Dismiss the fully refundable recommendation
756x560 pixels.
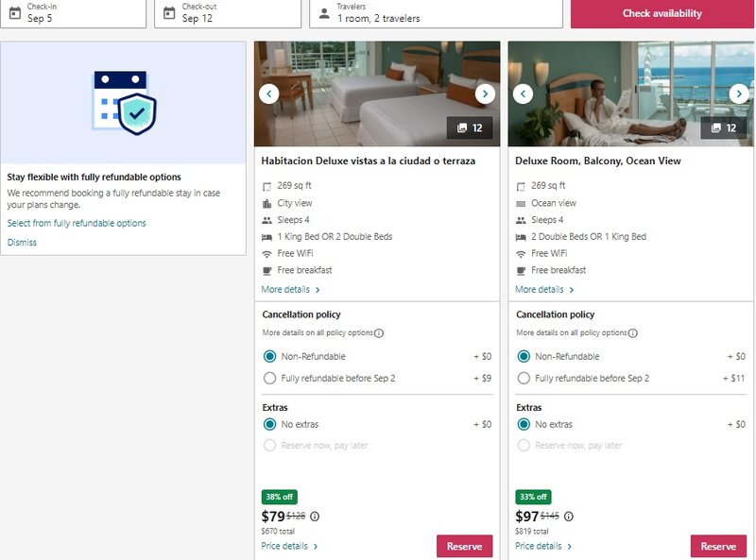22,243
